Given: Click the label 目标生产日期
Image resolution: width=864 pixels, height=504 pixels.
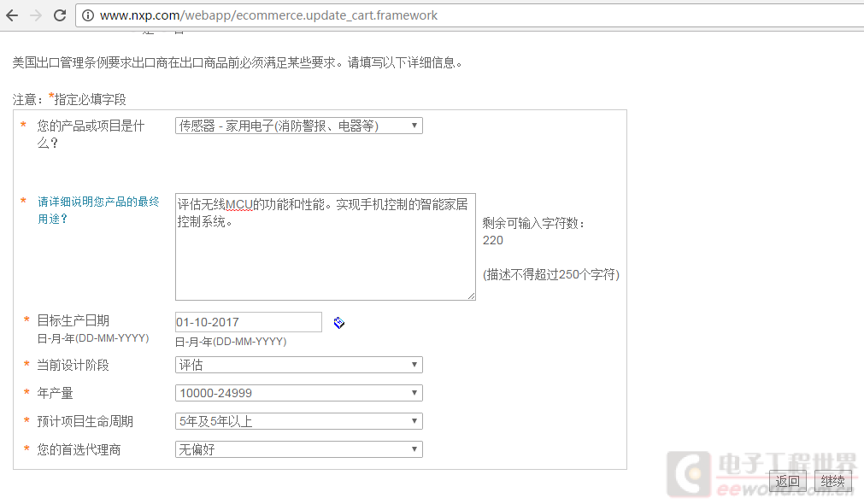Looking at the screenshot, I should click(73, 320).
